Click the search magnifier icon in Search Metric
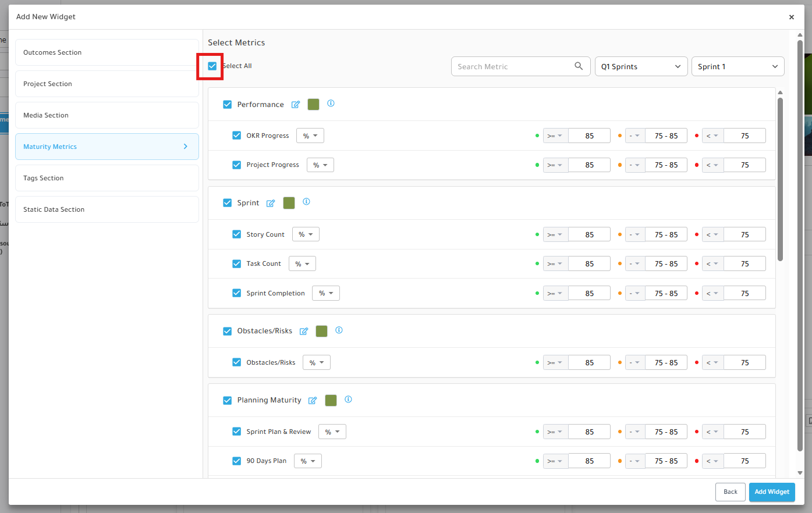812x513 pixels. pyautogui.click(x=579, y=66)
